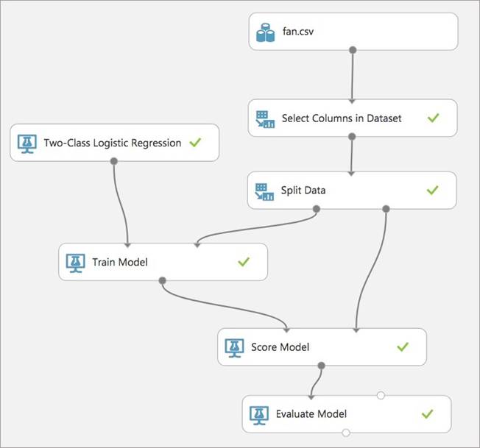Viewport: 480px width, 448px height.
Task: Click the green checkmark on Score Model
Action: tap(402, 346)
